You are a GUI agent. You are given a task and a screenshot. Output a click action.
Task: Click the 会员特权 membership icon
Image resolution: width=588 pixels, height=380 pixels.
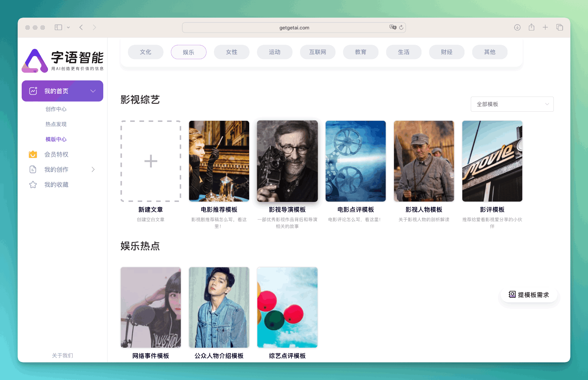pos(33,154)
